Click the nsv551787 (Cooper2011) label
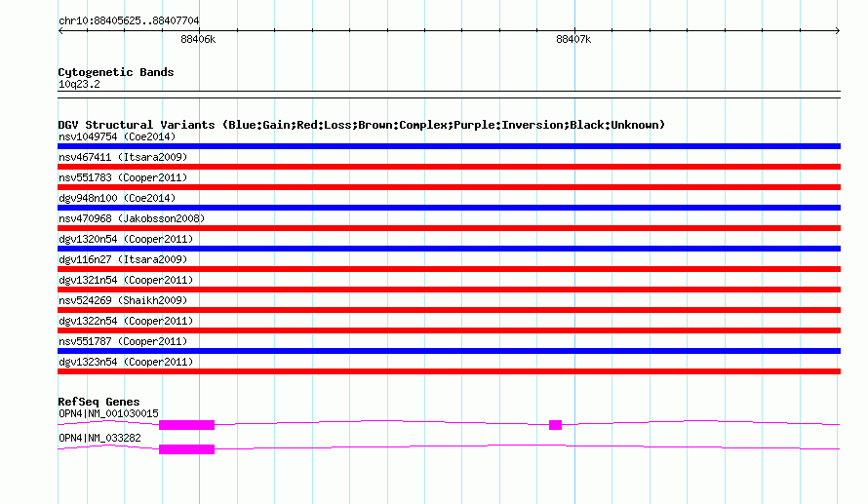Viewport: 868px width, 504px height. [123, 341]
